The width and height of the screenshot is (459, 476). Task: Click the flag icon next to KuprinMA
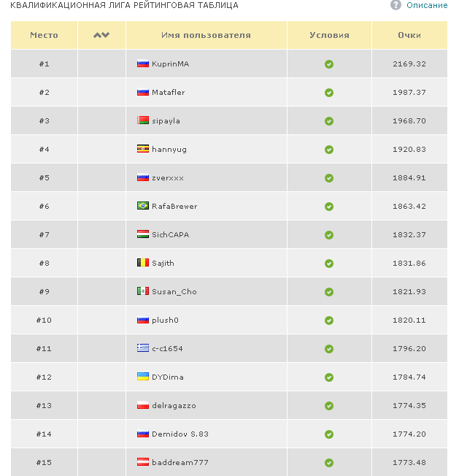point(143,64)
